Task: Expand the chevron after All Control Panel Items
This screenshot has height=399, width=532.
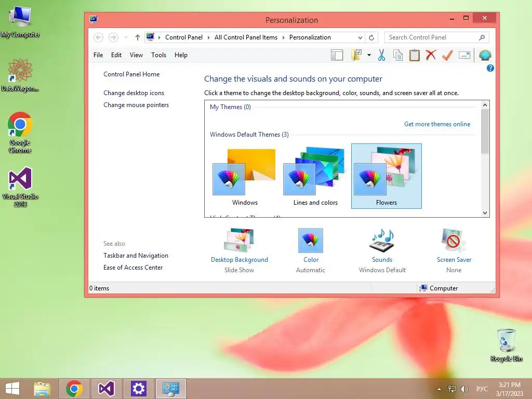Action: click(283, 37)
